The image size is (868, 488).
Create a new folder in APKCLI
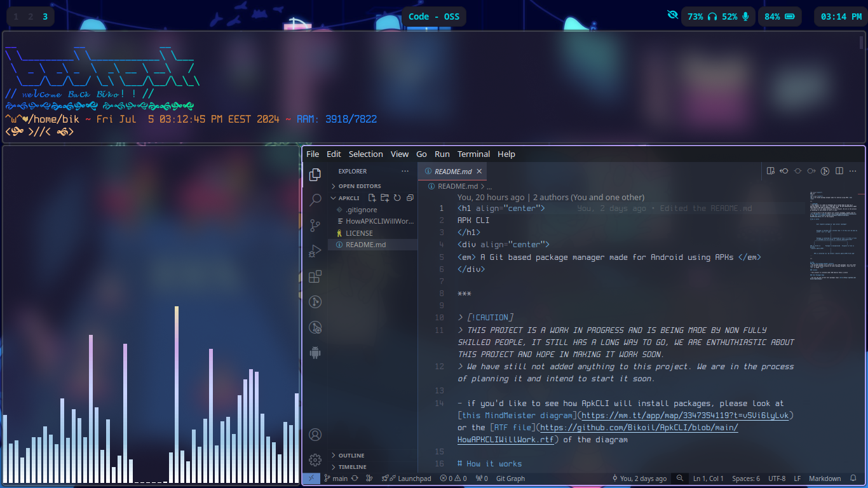pos(385,198)
